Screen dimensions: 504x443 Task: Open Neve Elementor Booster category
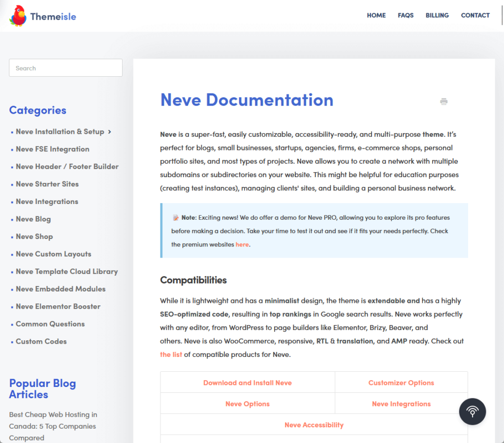point(58,307)
